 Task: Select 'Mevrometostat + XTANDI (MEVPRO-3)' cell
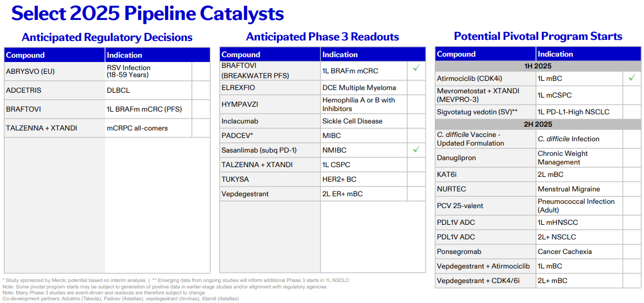pyautogui.click(x=485, y=95)
